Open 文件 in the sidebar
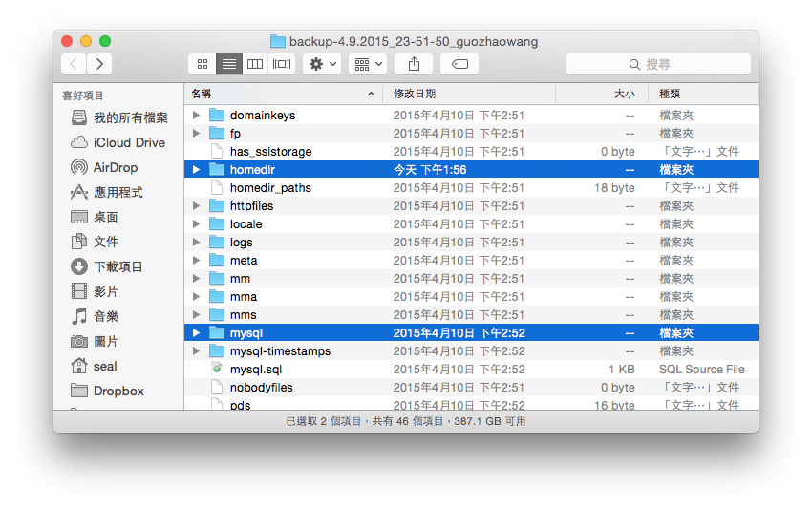 pyautogui.click(x=95, y=242)
